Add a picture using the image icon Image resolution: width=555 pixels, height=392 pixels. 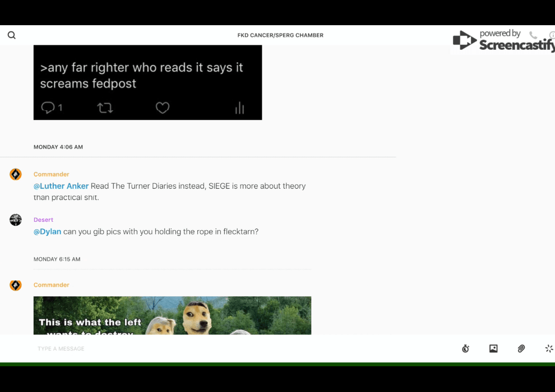pyautogui.click(x=493, y=349)
